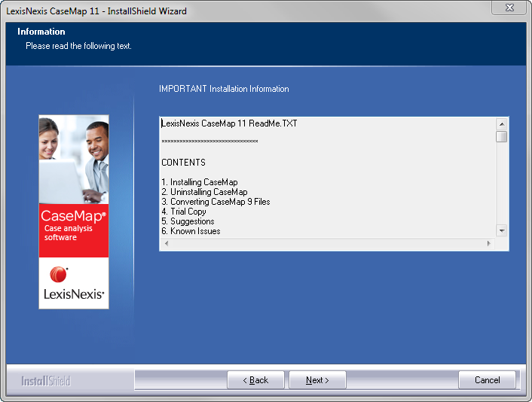Cancel the CaseMap installation

(x=487, y=380)
